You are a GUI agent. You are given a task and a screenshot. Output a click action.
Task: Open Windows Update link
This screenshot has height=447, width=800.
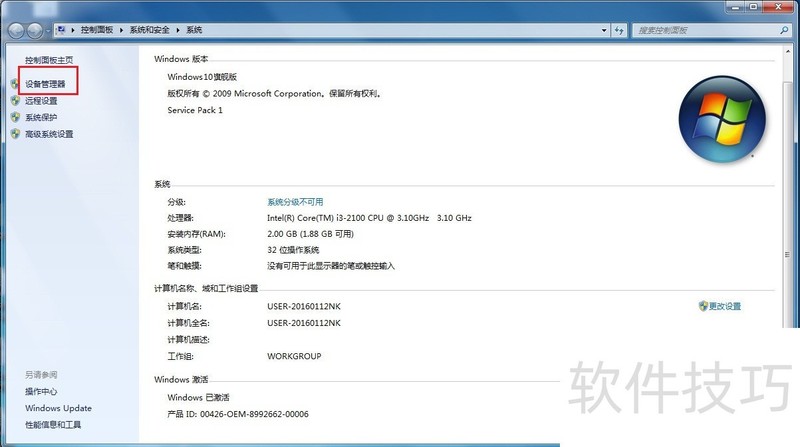click(58, 408)
